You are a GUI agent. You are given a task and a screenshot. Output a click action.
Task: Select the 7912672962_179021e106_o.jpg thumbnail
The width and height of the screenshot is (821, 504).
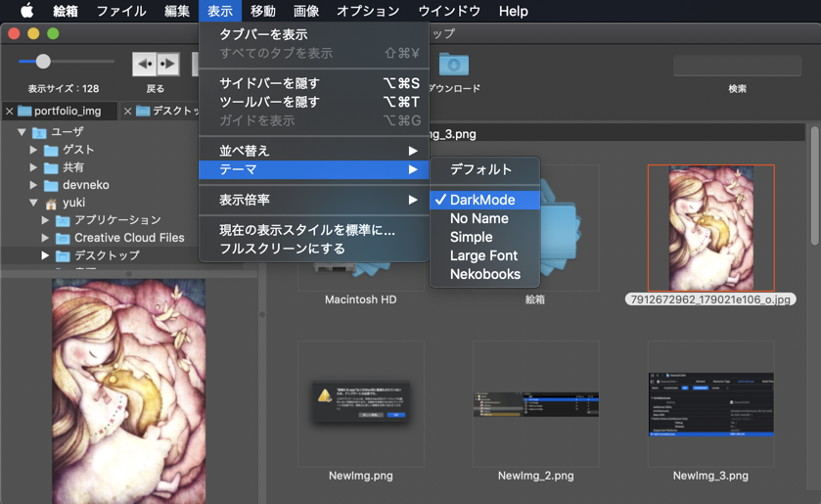711,228
